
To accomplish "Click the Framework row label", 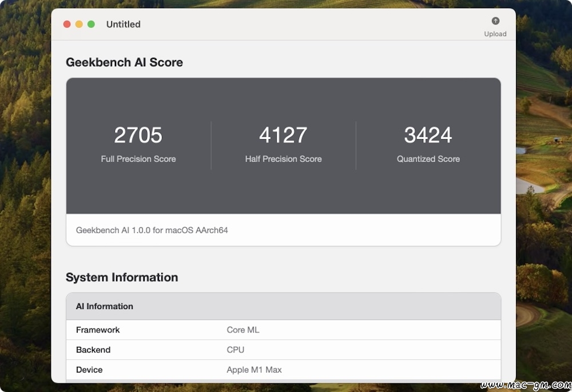I will (98, 330).
